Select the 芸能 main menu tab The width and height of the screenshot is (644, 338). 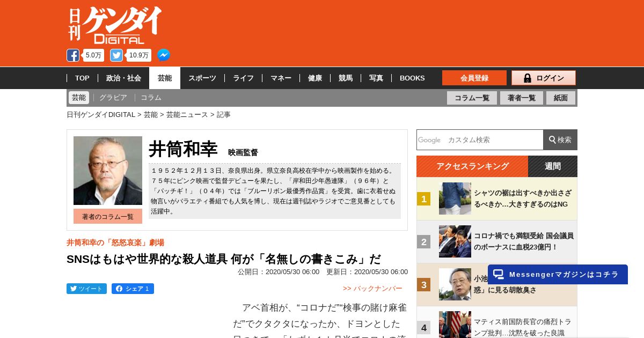click(x=165, y=78)
